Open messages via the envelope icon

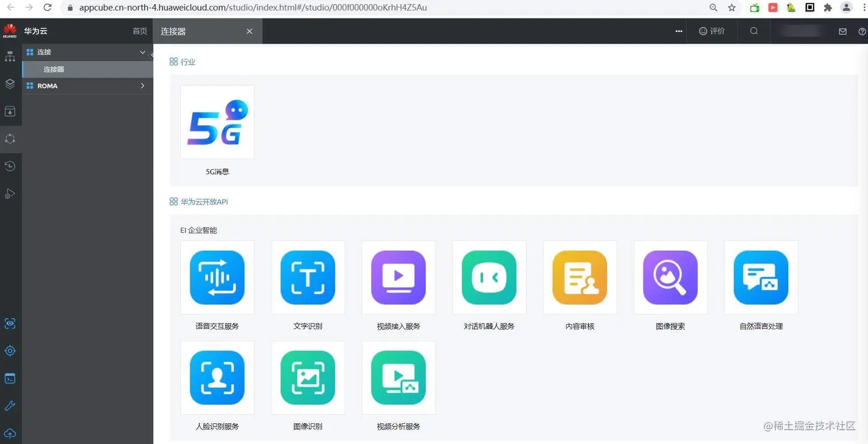pyautogui.click(x=842, y=31)
